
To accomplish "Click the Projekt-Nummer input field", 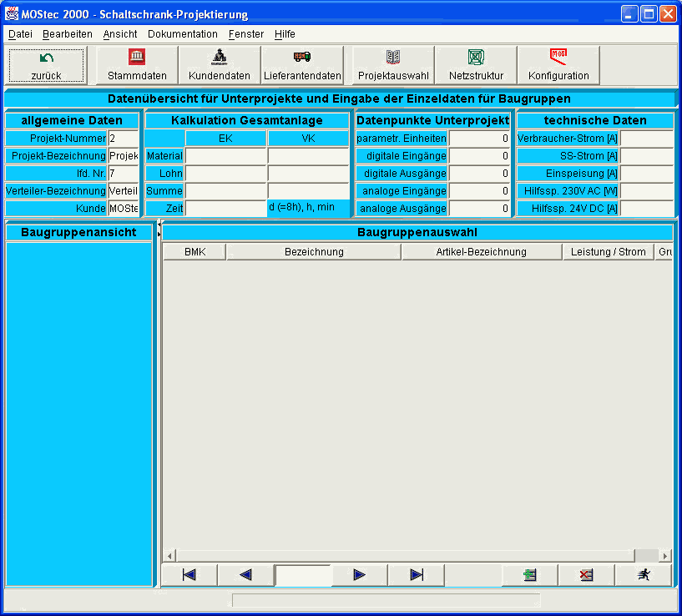I will [124, 139].
